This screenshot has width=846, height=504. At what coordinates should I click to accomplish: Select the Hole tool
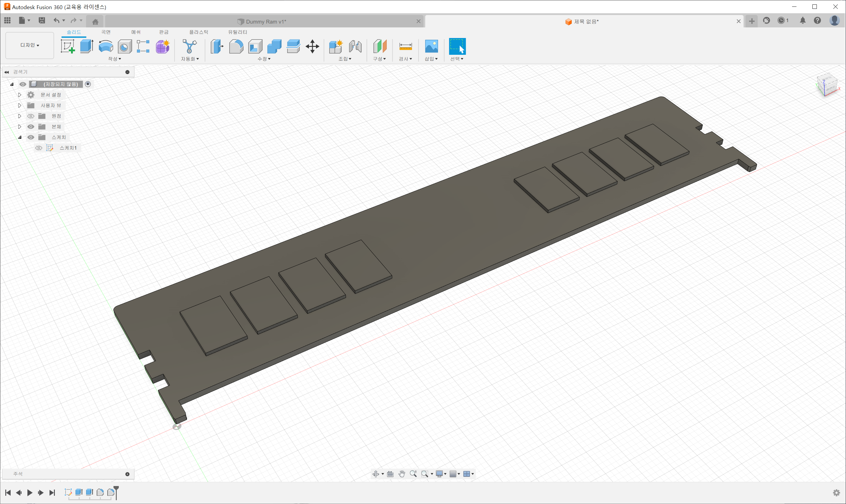125,47
